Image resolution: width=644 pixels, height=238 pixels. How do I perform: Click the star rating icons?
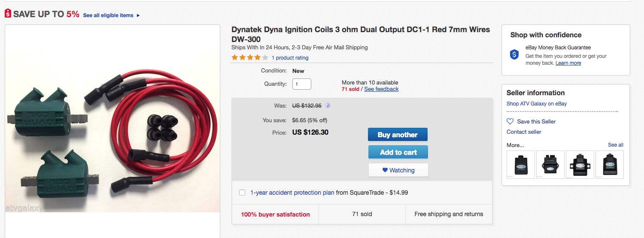[249, 57]
